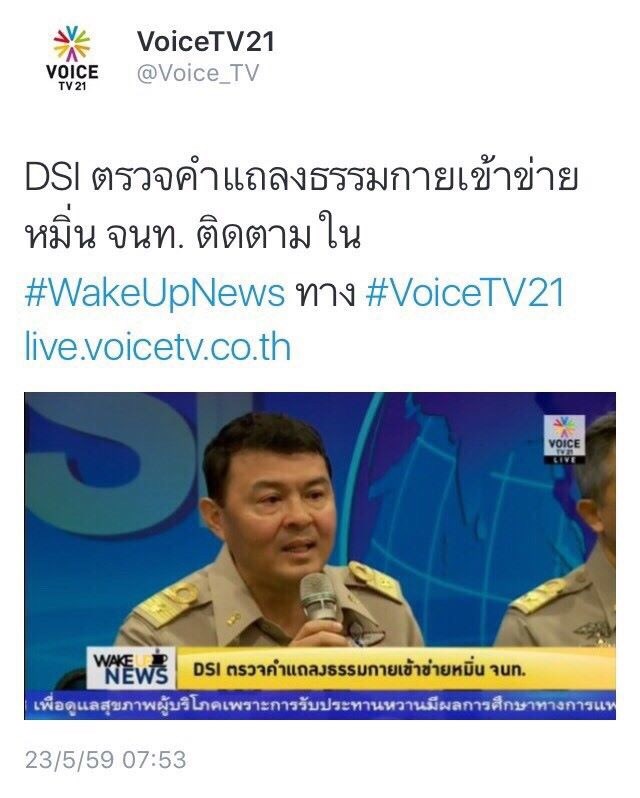The height and width of the screenshot is (798, 640).
Task: Open the 23/5/59 07:53 timestamp
Action: 105,760
